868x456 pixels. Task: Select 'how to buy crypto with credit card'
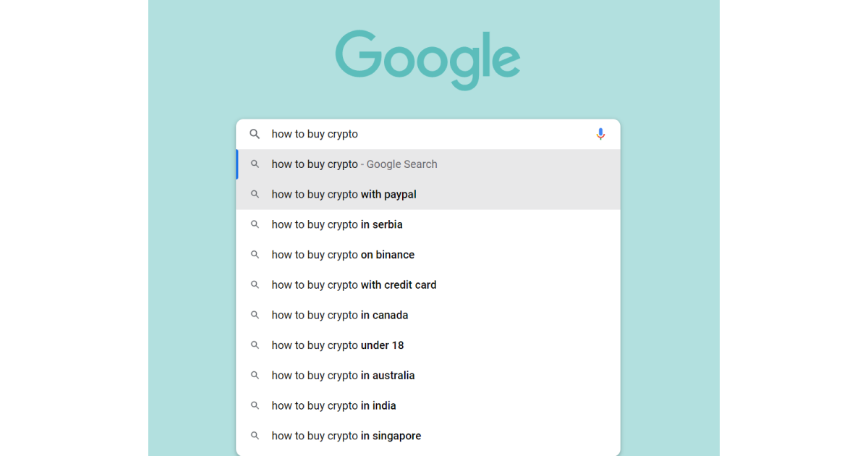click(x=353, y=284)
